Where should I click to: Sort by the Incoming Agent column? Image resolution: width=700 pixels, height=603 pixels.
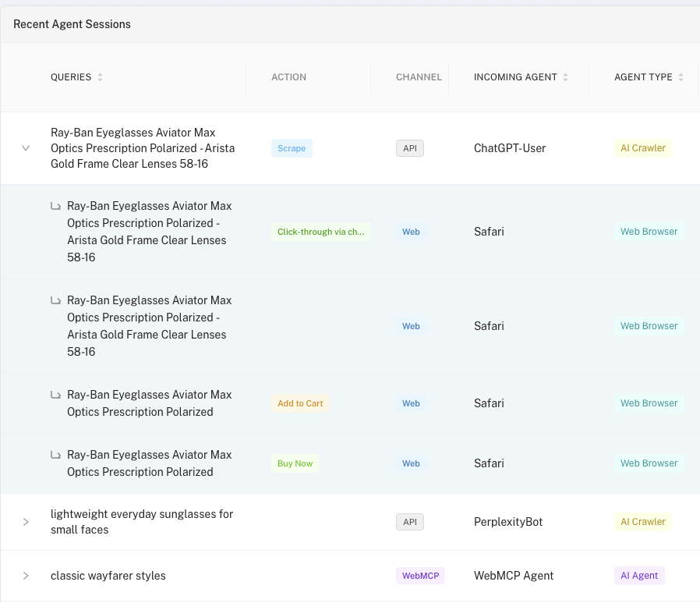click(565, 77)
